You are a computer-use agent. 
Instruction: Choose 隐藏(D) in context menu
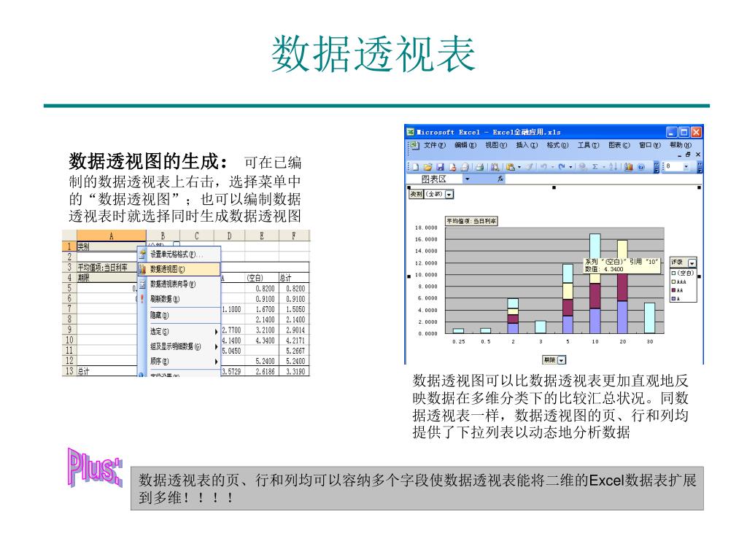point(179,315)
